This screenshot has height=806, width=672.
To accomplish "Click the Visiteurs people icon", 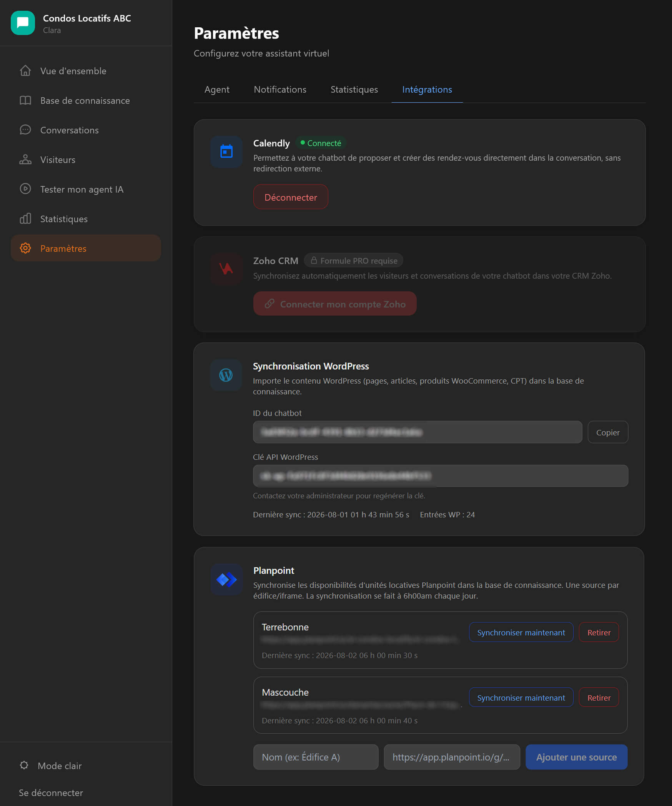I will [x=25, y=160].
